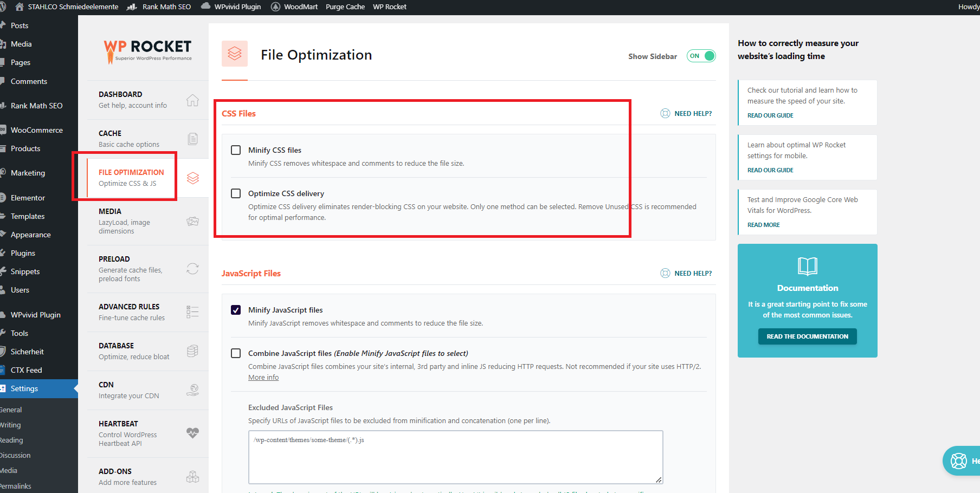980x493 pixels.
Task: Click the Dashboard house icon
Action: [x=192, y=100]
